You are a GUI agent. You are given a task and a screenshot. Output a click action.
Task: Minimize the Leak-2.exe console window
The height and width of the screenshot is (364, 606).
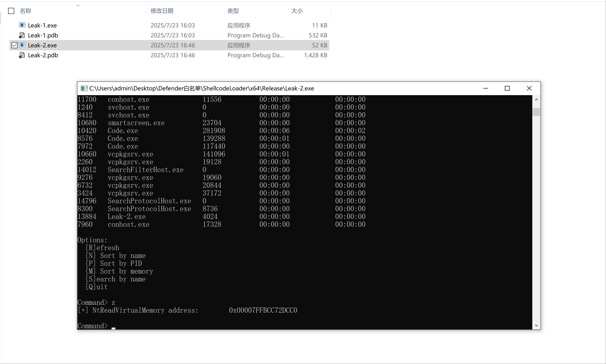485,88
